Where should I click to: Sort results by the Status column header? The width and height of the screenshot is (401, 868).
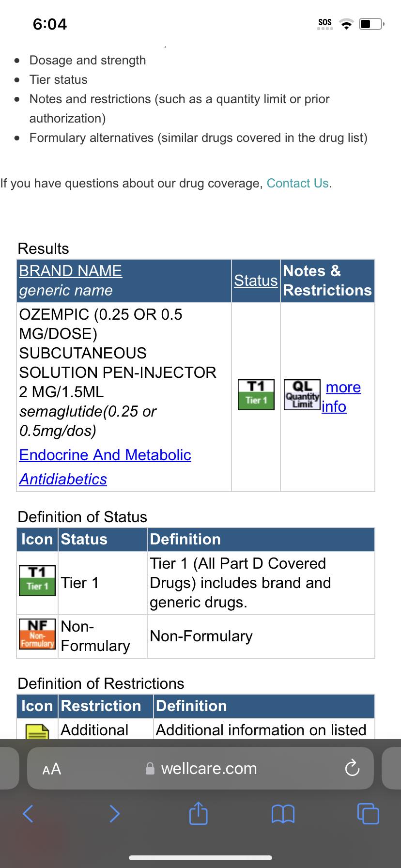[x=256, y=280]
